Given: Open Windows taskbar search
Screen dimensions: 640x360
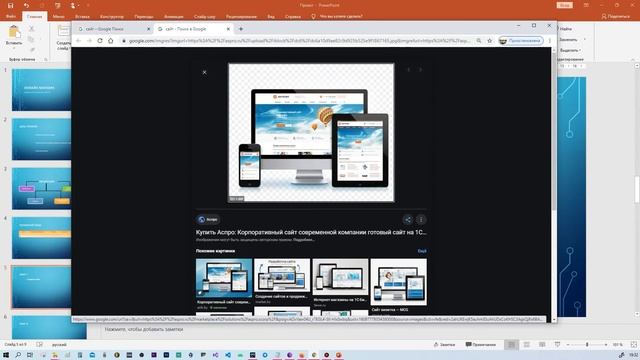Looking at the screenshot, I should pos(18,355).
